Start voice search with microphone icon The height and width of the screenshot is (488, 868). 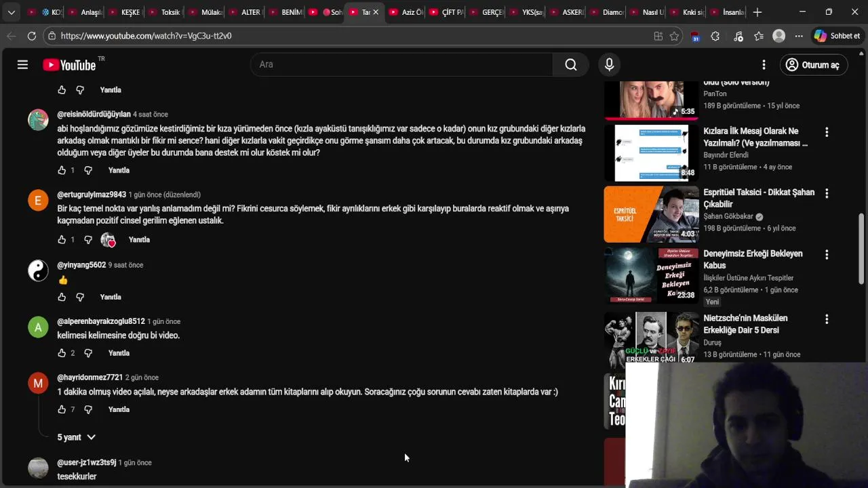tap(609, 64)
